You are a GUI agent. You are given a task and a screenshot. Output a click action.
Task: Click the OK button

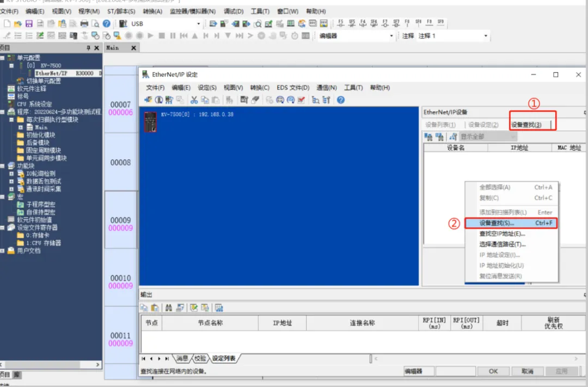pyautogui.click(x=493, y=371)
